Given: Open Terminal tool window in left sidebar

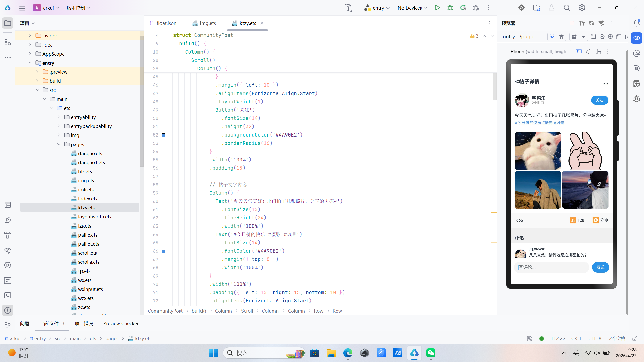Looking at the screenshot, I should click(x=8, y=295).
